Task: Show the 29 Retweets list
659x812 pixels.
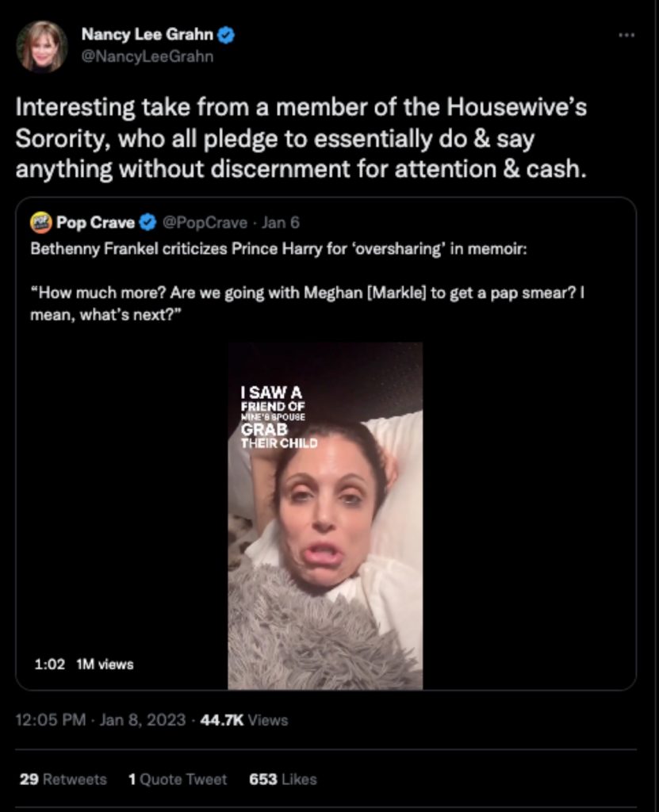Action: (x=63, y=779)
